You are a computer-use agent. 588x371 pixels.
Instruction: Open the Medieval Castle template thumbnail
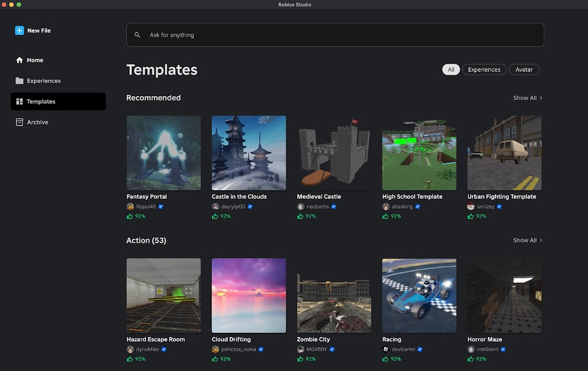coord(334,152)
